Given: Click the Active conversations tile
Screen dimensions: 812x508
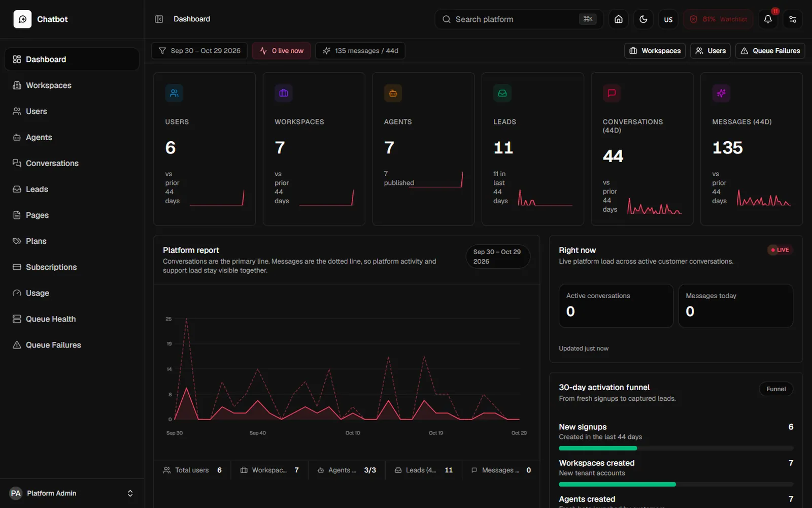Looking at the screenshot, I should [x=616, y=306].
